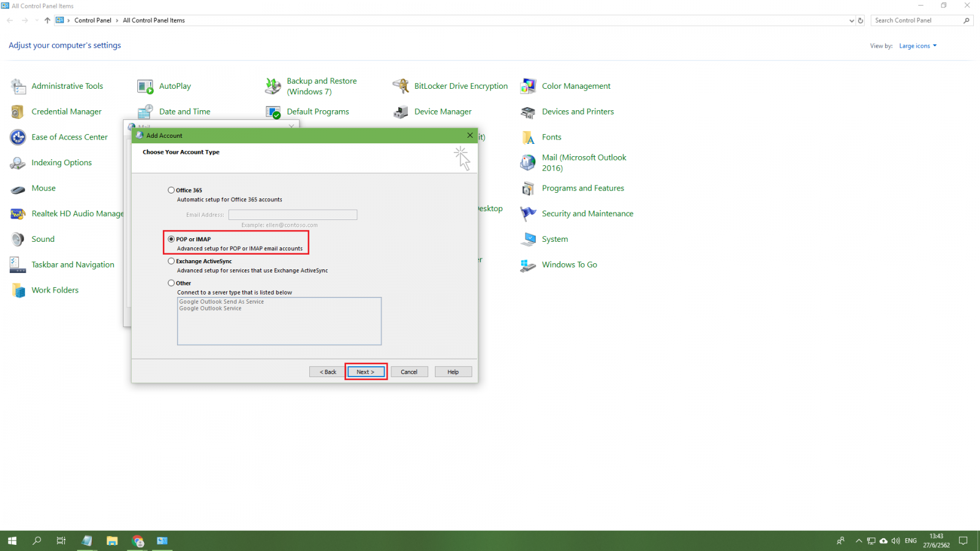The image size is (980, 551).
Task: Open BitLocker Drive Encryption icon
Action: point(401,86)
